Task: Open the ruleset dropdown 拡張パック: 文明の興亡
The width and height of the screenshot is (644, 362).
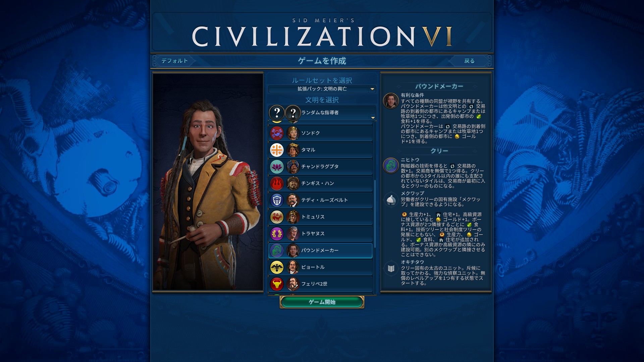Action: [x=322, y=89]
